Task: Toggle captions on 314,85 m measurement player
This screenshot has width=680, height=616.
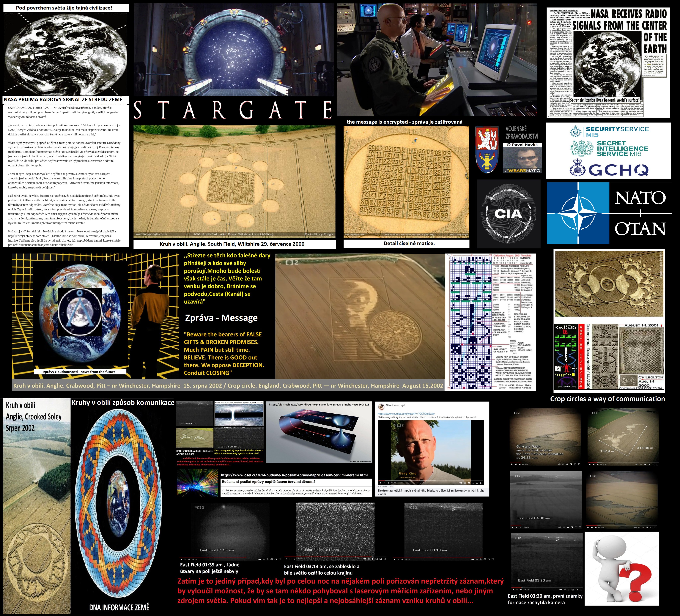Action: [641, 465]
